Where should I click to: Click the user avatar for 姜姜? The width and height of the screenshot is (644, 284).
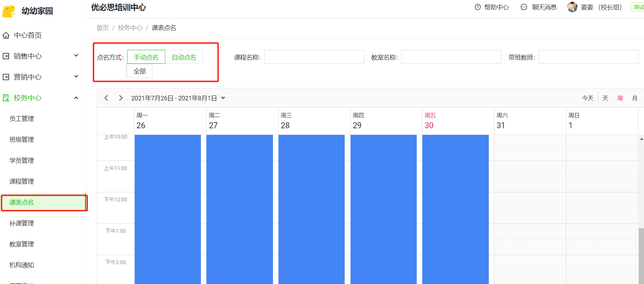pyautogui.click(x=572, y=7)
